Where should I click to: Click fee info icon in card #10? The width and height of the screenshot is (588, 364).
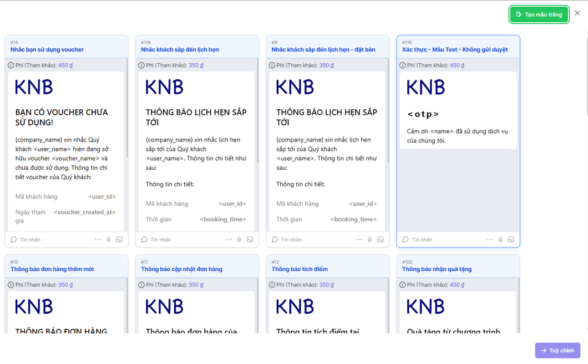(x=11, y=285)
